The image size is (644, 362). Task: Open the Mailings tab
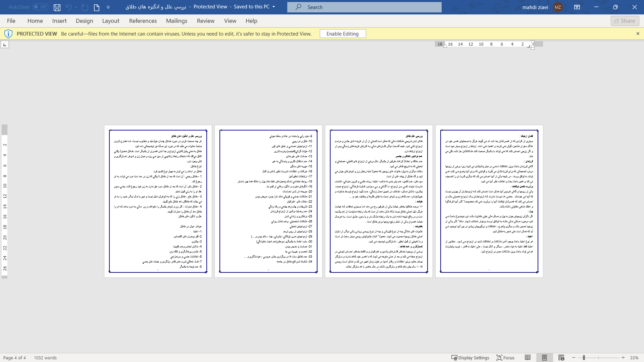point(177,21)
